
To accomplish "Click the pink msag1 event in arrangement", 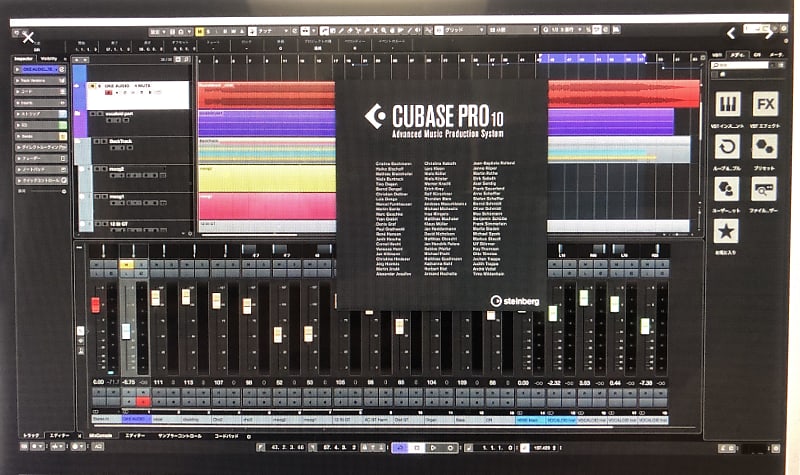I will [267, 206].
